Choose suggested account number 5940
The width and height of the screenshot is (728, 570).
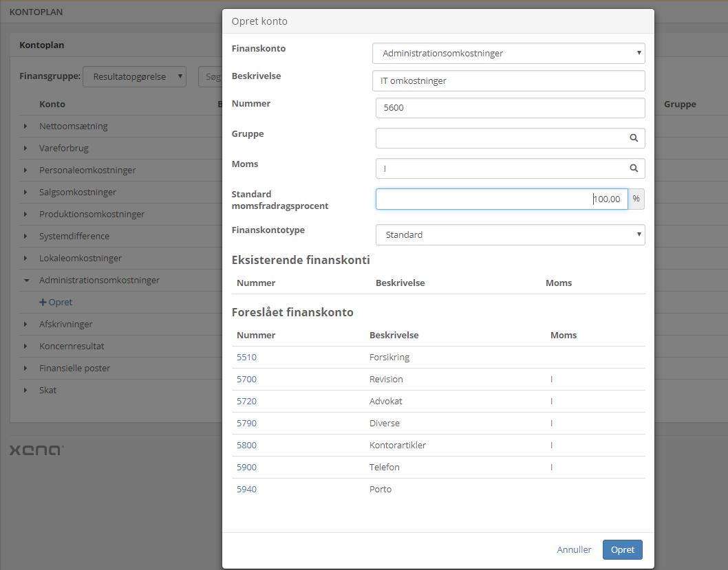coord(246,490)
